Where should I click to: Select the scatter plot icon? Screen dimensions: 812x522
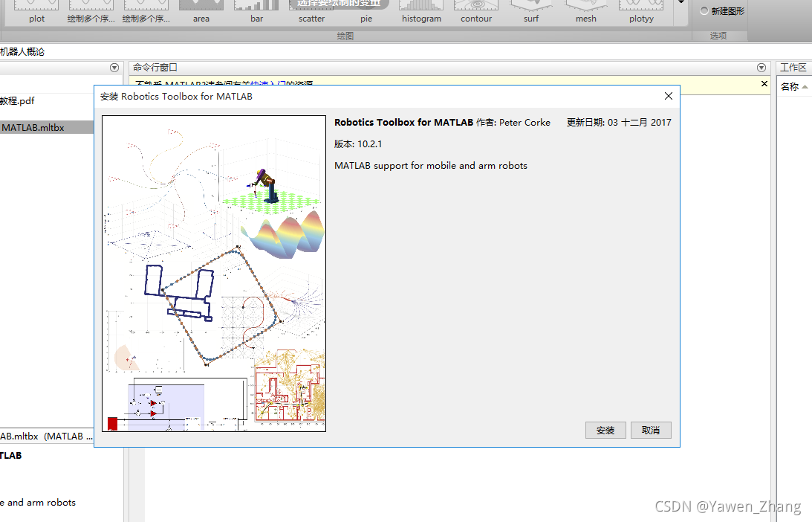(311, 12)
